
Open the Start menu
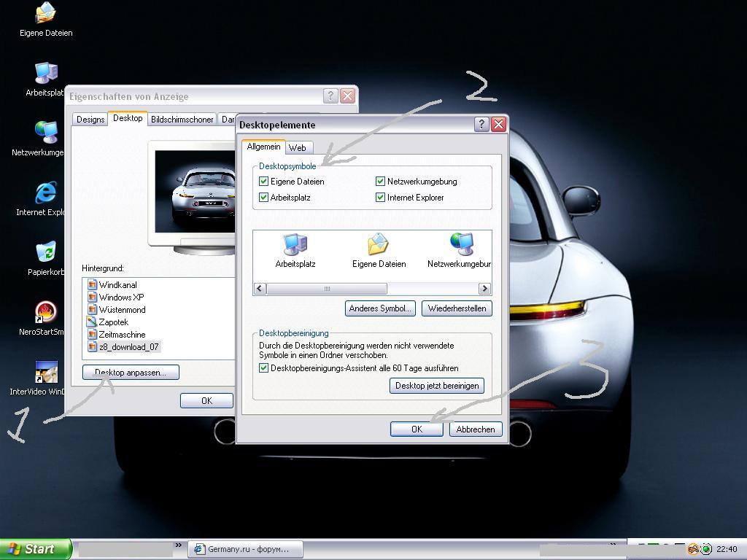(35, 549)
